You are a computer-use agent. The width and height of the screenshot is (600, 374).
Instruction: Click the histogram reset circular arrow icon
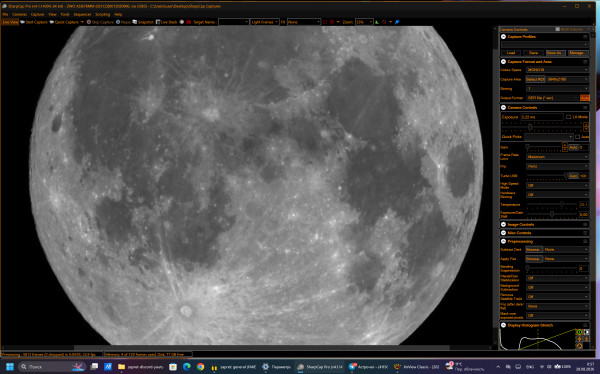click(x=579, y=346)
